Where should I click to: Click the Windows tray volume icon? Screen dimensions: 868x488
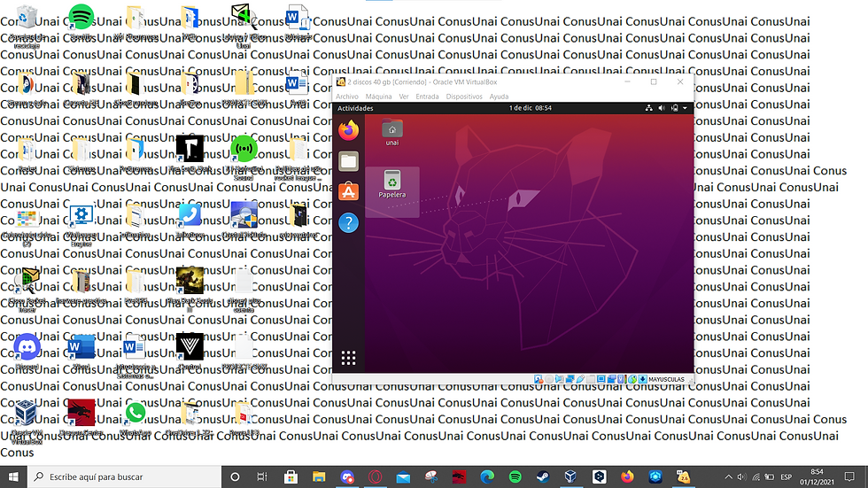(742, 477)
